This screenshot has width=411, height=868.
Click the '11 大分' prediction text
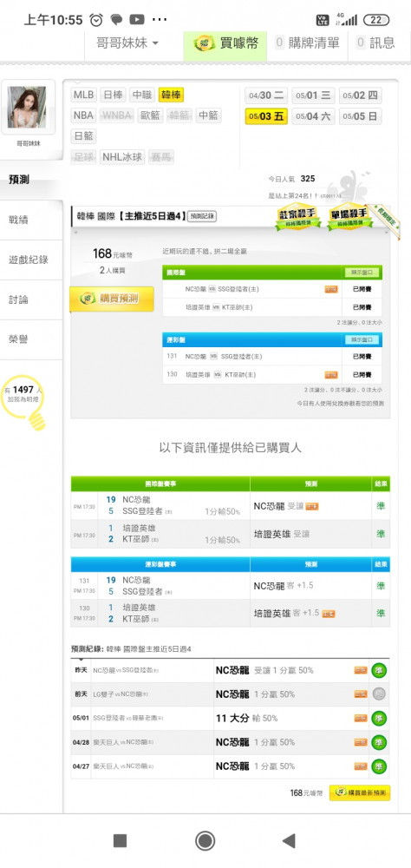point(232,719)
